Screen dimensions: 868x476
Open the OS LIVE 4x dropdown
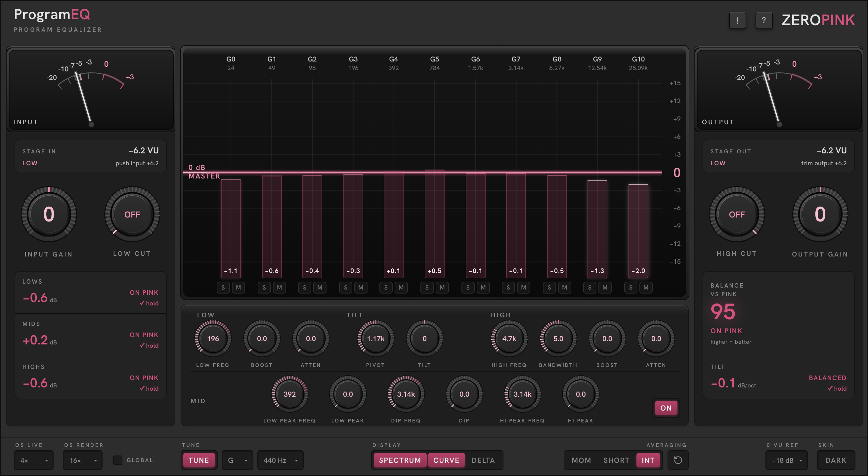[x=34, y=460]
